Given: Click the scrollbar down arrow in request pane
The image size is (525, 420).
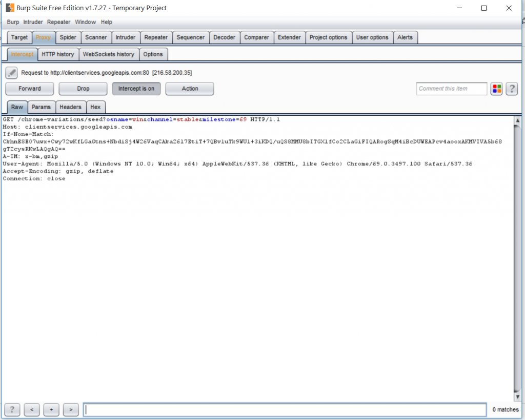Looking at the screenshot, I should coord(518,396).
